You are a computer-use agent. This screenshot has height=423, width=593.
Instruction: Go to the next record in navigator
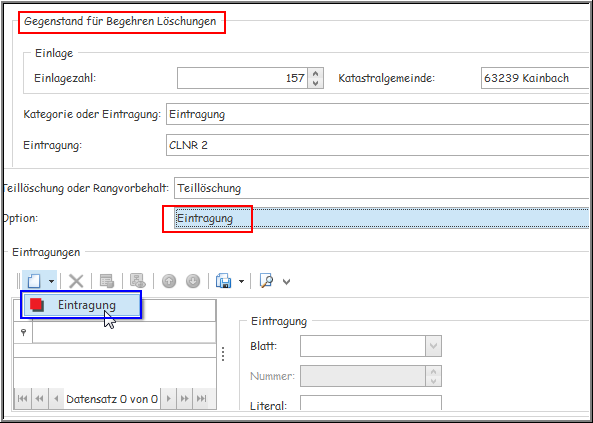[169, 398]
